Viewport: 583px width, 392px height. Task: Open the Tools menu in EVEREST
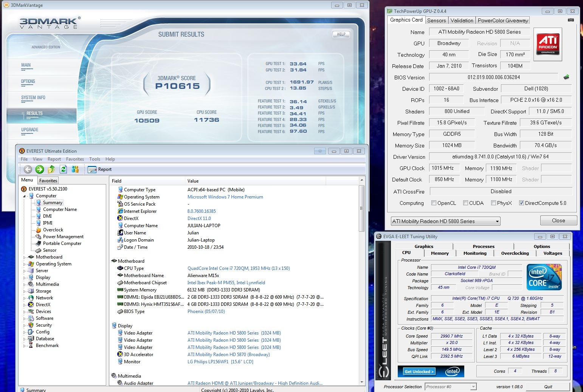click(x=95, y=159)
